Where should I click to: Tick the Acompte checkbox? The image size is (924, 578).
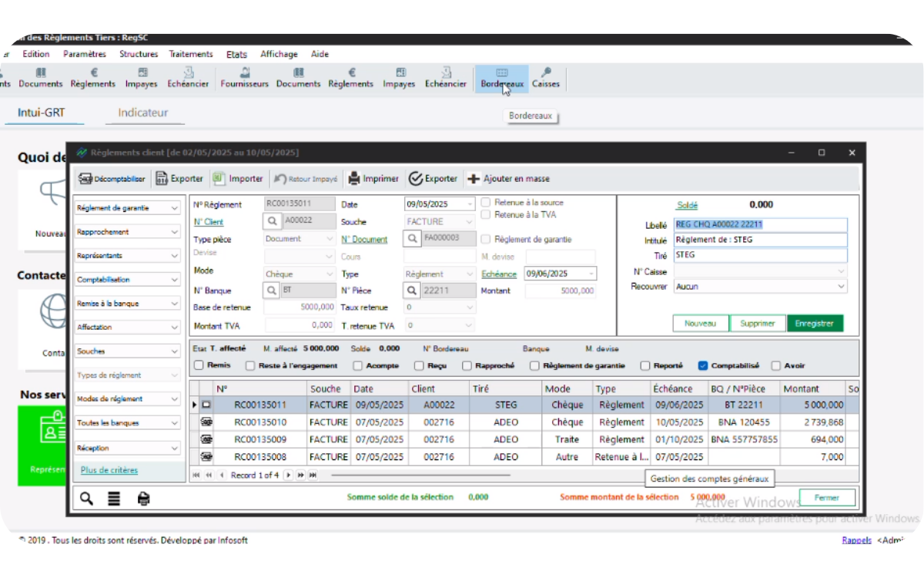[x=358, y=365]
